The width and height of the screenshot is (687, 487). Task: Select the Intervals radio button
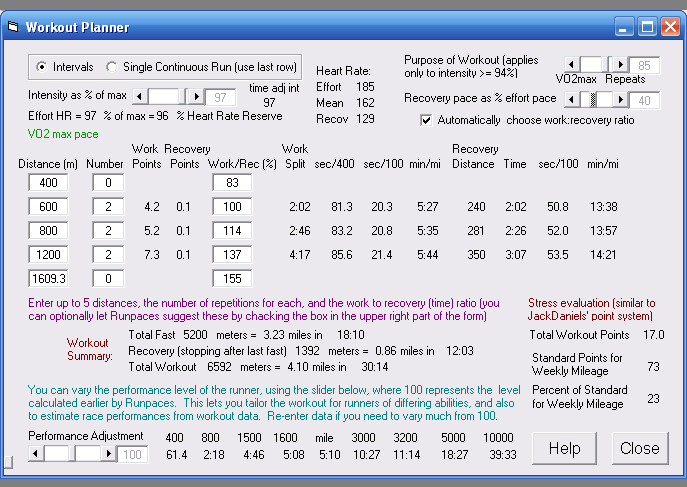pyautogui.click(x=42, y=67)
